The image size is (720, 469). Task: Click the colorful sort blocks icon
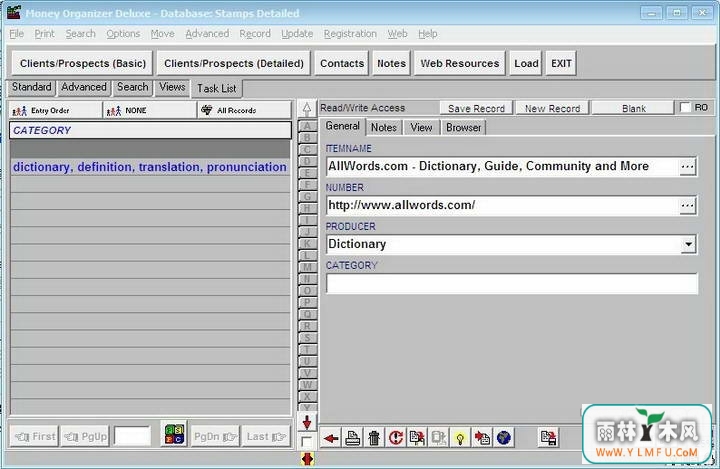pyautogui.click(x=174, y=433)
